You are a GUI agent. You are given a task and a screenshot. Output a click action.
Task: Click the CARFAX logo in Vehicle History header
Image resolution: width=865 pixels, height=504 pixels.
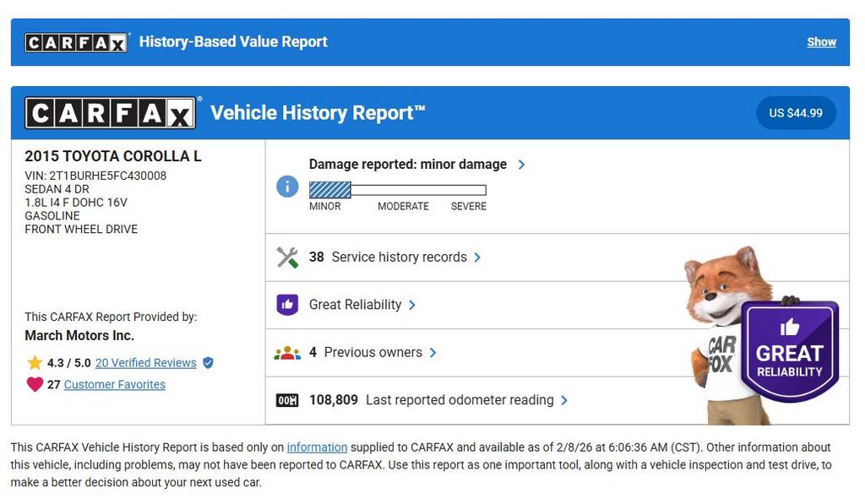coord(112,113)
